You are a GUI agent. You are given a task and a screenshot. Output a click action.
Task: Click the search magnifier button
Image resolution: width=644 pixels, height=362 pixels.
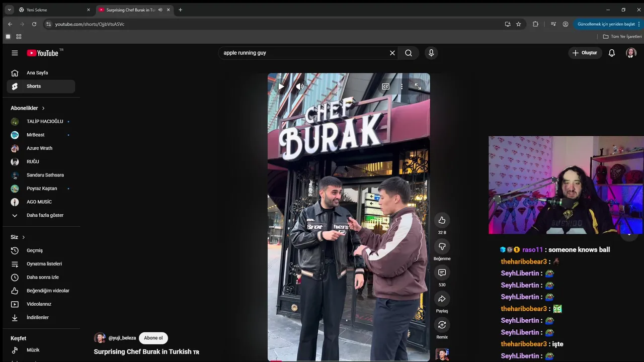pyautogui.click(x=409, y=53)
